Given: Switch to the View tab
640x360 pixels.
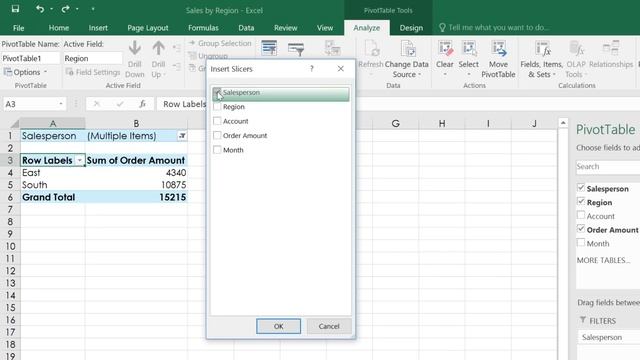Looking at the screenshot, I should [325, 28].
